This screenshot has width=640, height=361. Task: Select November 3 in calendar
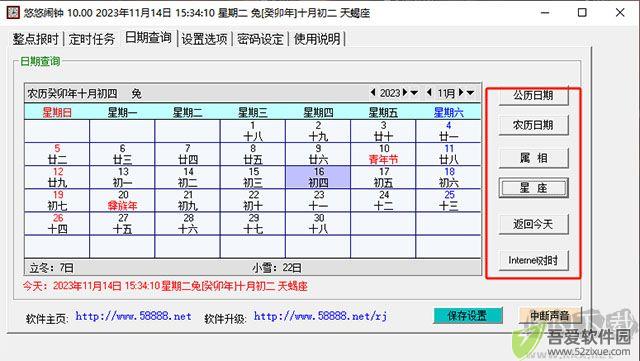[383, 131]
